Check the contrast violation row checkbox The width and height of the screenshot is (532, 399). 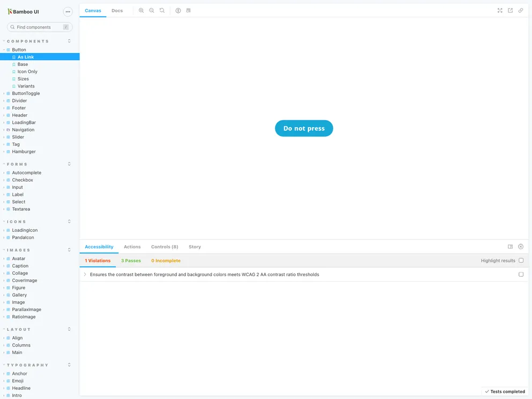[x=521, y=274]
